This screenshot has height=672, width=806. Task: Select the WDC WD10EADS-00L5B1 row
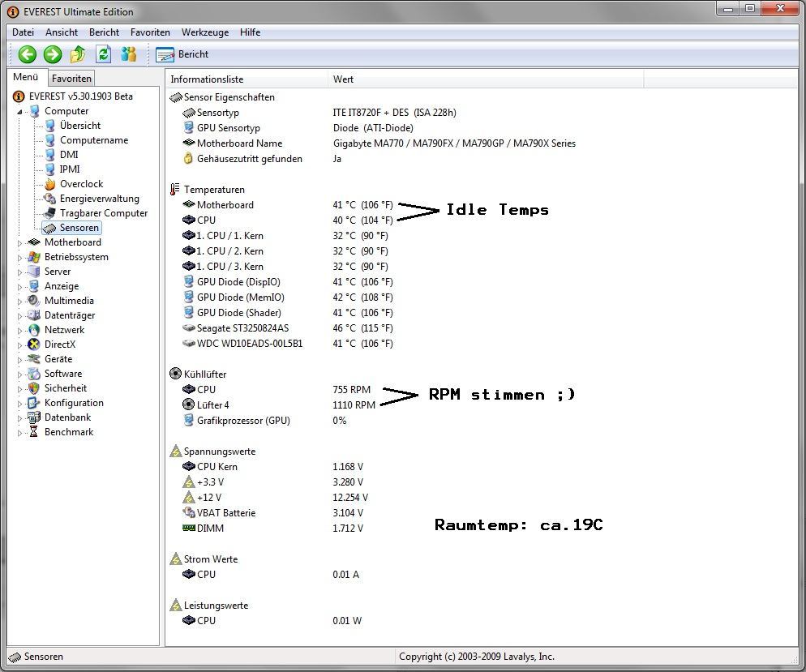[288, 344]
